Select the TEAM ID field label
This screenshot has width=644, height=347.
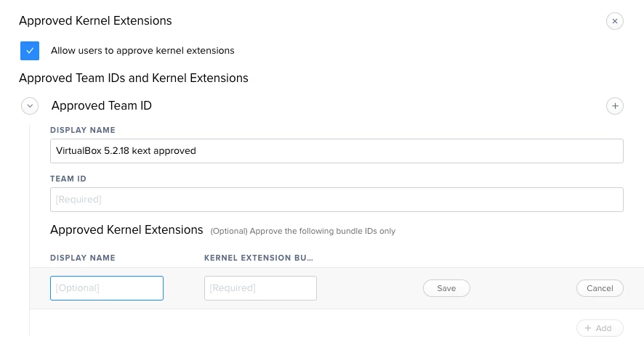pos(68,179)
